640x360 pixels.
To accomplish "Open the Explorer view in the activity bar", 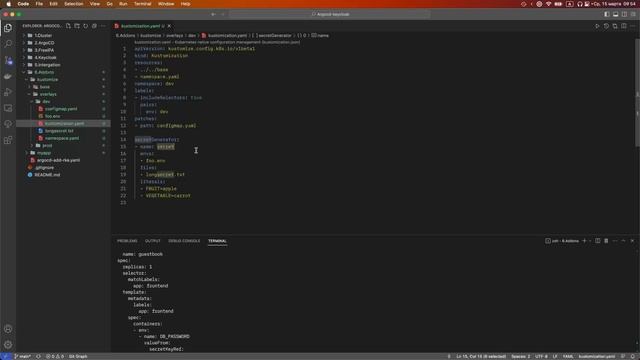I will point(8,28).
